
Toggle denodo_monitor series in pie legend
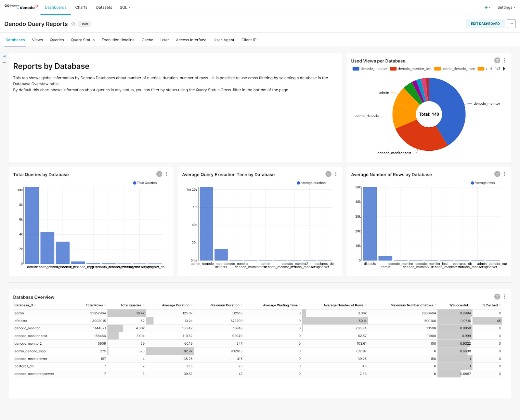pos(370,69)
